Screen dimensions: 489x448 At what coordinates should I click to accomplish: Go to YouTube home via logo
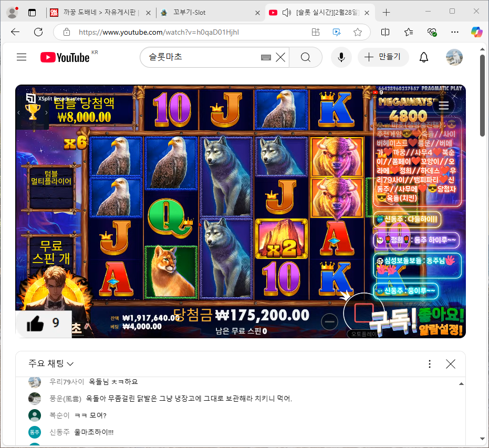point(65,57)
